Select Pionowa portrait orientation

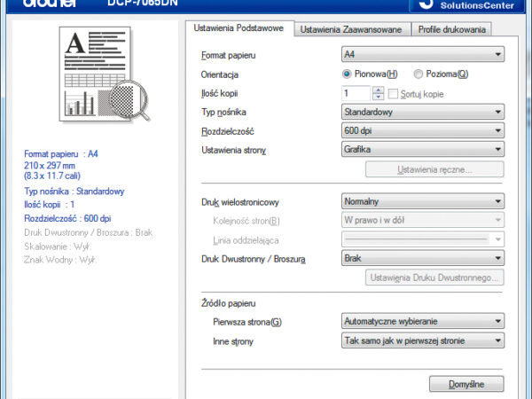tap(347, 74)
